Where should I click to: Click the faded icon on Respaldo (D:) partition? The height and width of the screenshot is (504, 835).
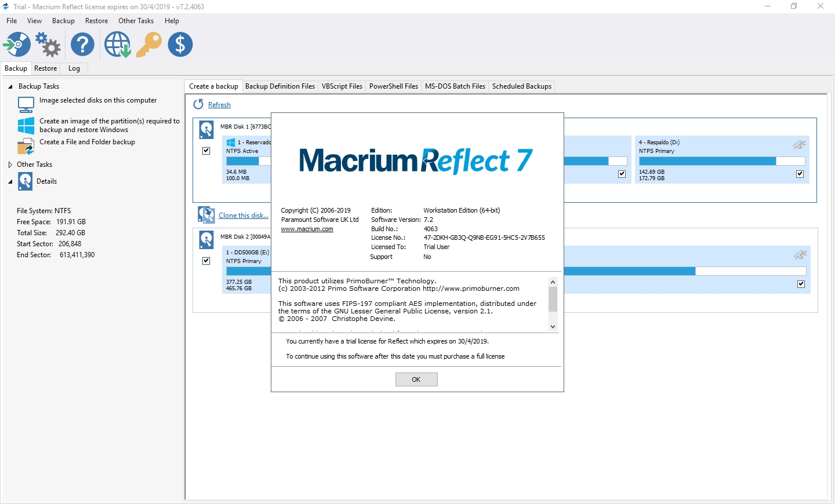800,144
